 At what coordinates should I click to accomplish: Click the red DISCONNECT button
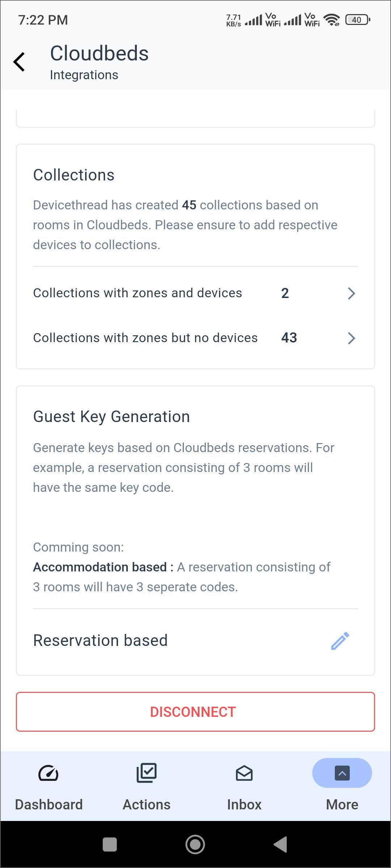(x=195, y=712)
